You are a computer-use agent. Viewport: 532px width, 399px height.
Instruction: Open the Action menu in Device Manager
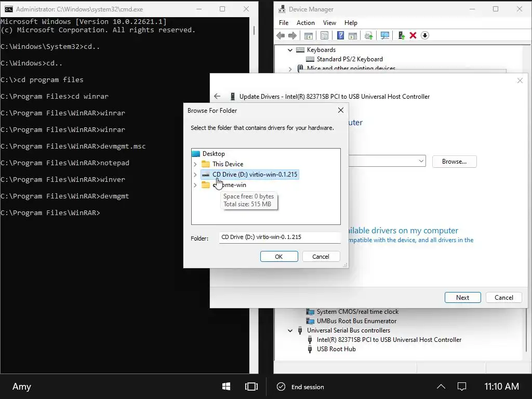(305, 23)
